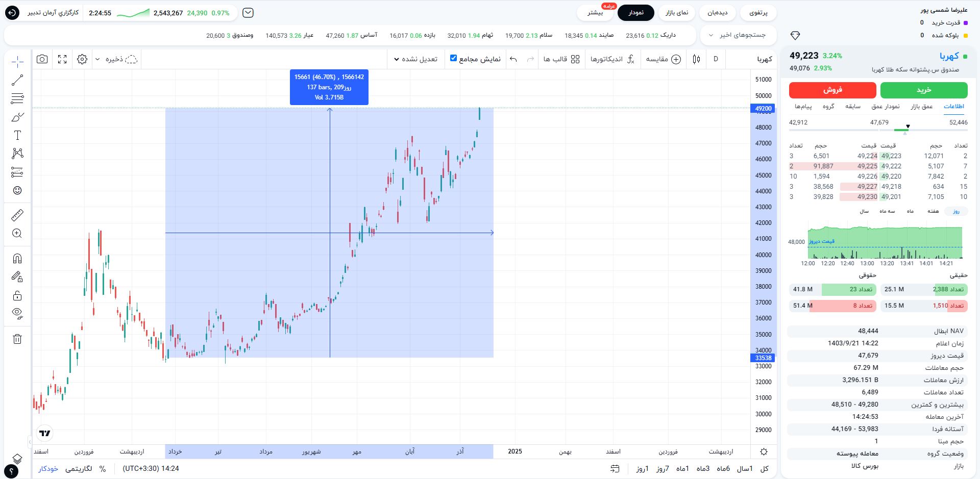This screenshot has width=980, height=479.
Task: Click the back arrow near broker name
Action: click(x=12, y=13)
